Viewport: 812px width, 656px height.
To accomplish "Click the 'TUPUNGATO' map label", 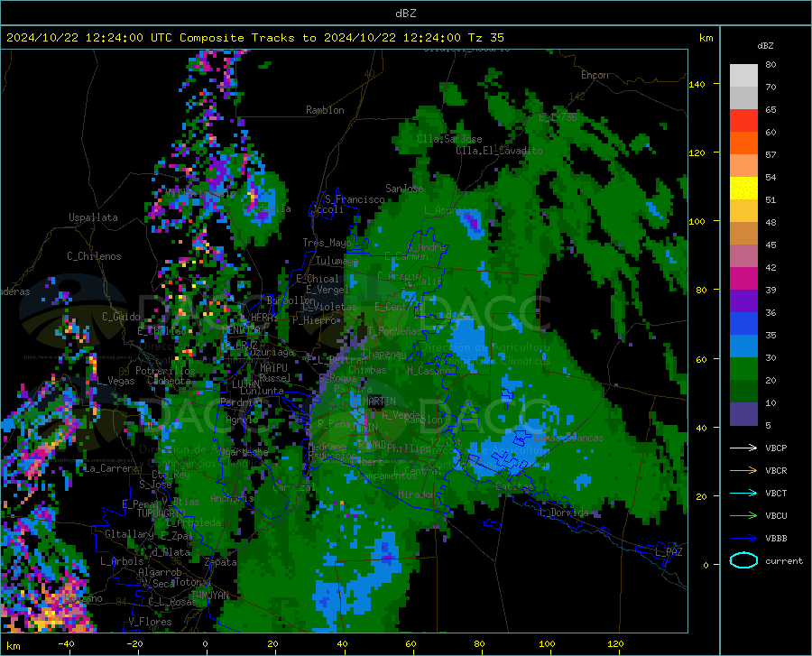I will tap(161, 513).
